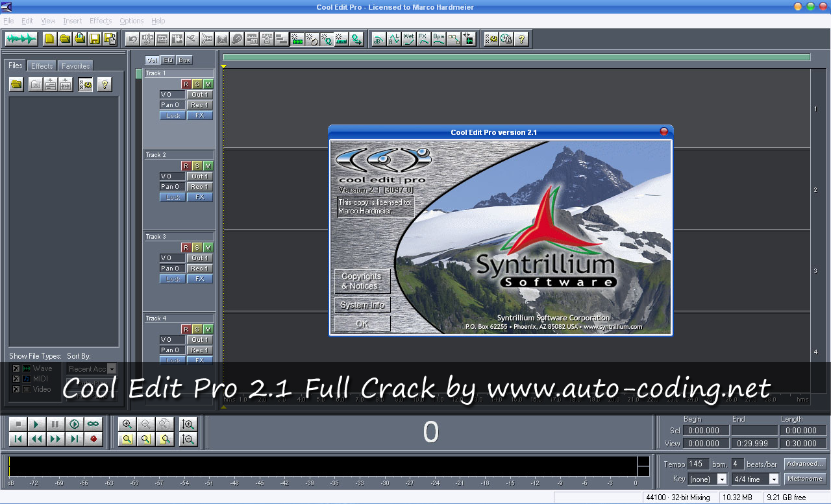Mute Track 4 with M button
The image size is (831, 504).
coord(208,330)
